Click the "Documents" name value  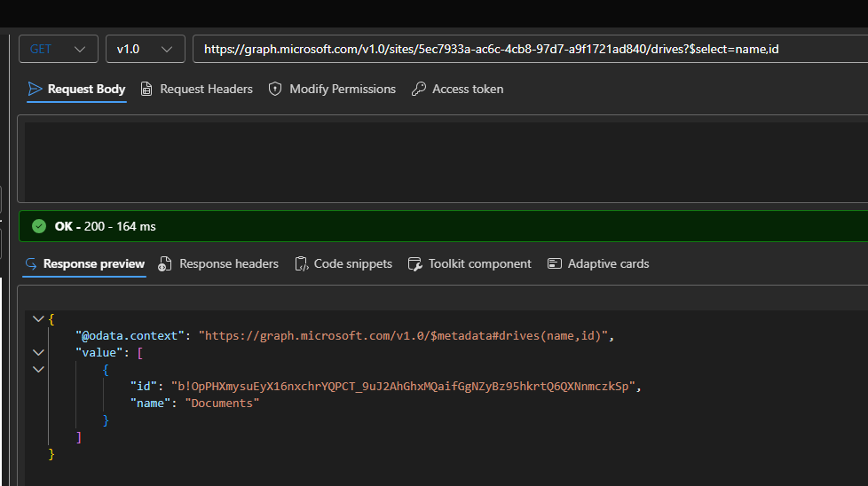(x=222, y=404)
